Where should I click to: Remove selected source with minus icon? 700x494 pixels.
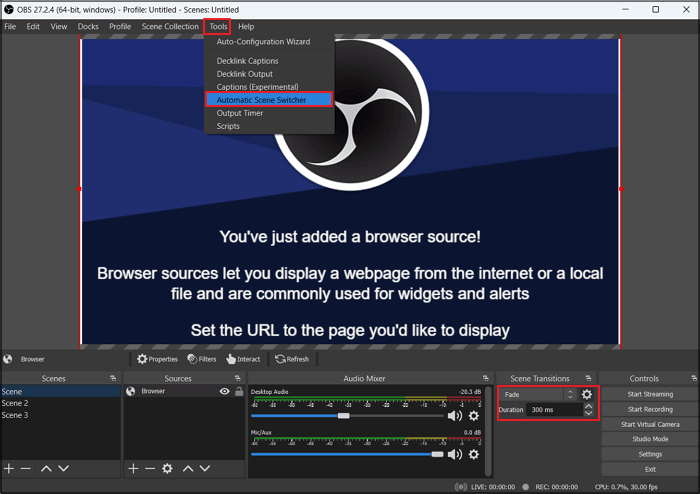150,468
